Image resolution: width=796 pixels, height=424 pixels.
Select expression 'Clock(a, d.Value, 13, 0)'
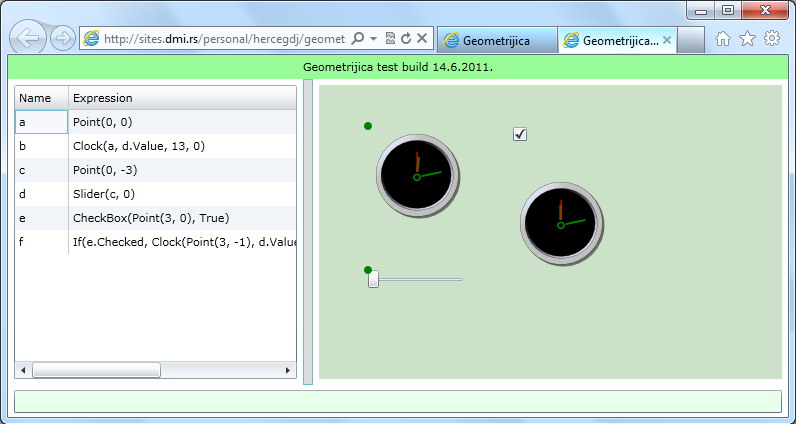182,146
